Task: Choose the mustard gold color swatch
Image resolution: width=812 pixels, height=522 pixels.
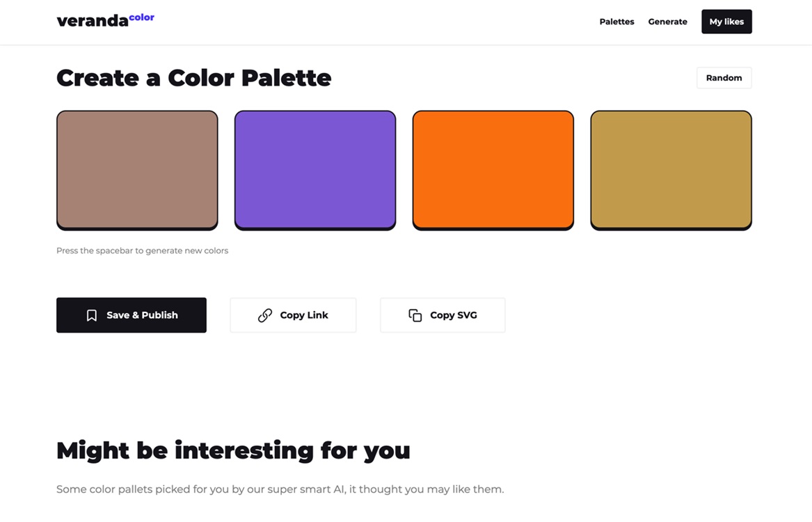Action: (x=671, y=171)
